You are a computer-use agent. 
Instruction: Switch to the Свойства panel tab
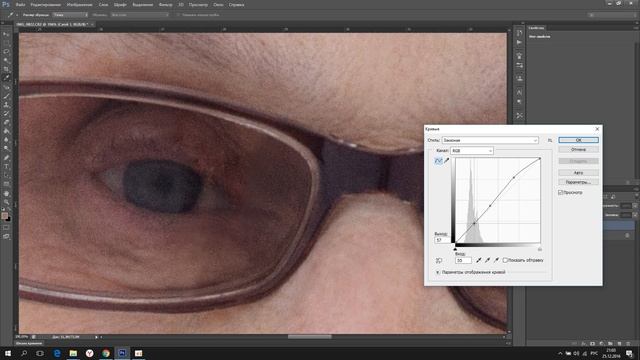pos(536,28)
